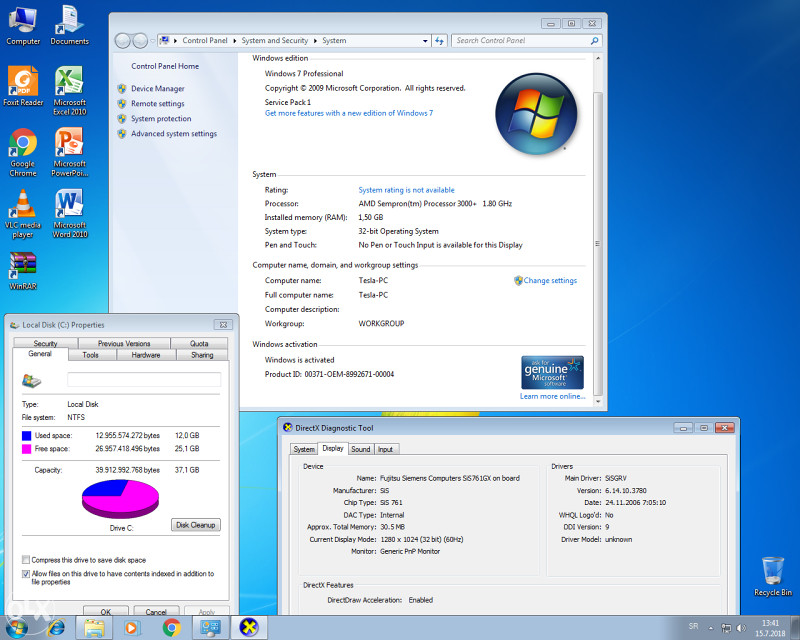
Task: Open the Computer desktop icon
Action: click(23, 26)
